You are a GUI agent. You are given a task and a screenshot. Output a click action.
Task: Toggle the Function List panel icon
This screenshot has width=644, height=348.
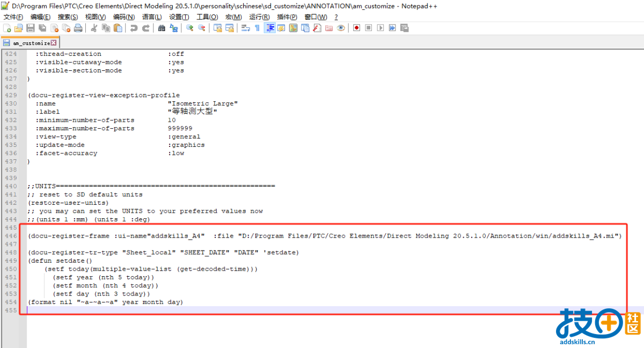pos(317,28)
